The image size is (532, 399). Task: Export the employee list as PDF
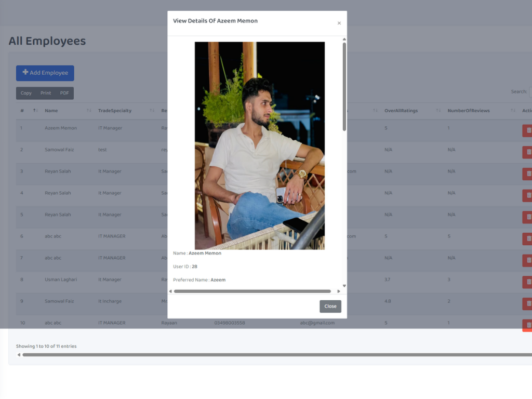coord(64,93)
